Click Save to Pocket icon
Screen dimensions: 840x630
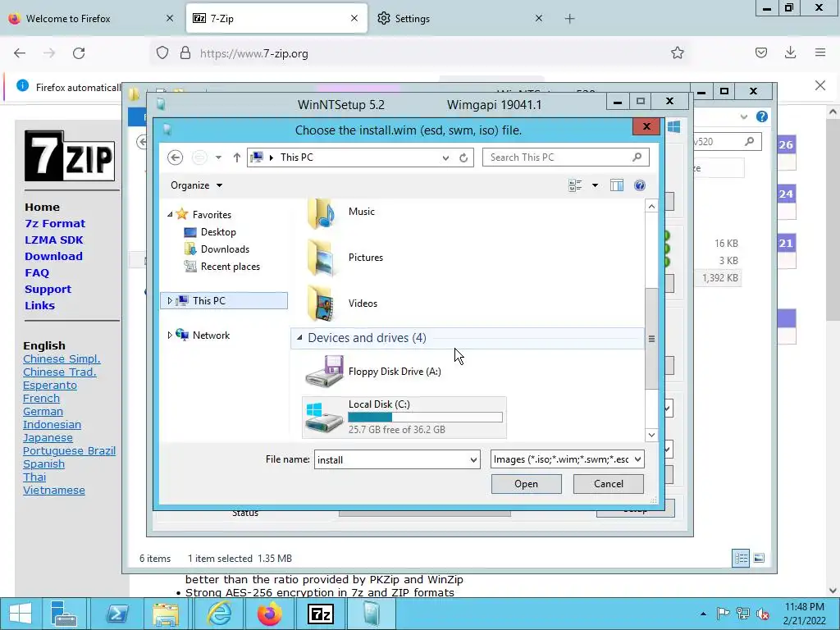pyautogui.click(x=760, y=52)
